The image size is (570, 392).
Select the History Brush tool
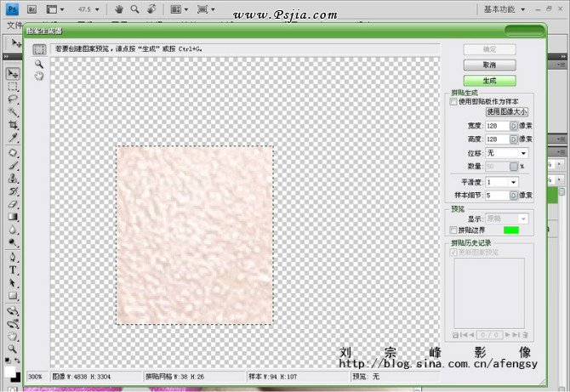(13, 191)
